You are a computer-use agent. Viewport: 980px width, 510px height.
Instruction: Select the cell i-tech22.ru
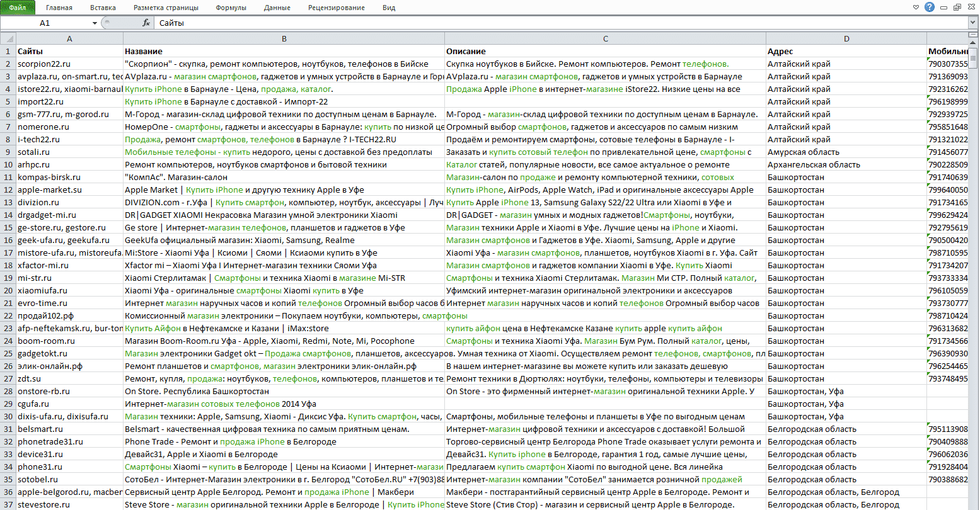pos(69,139)
